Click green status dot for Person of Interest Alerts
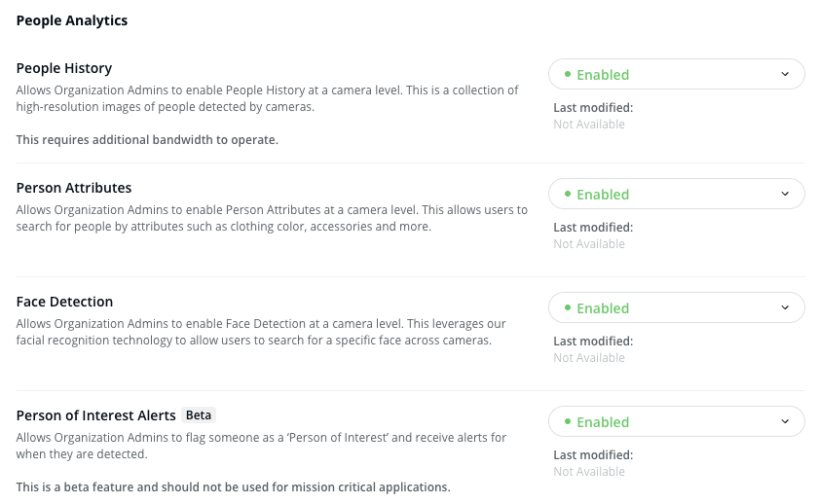Image resolution: width=817 pixels, height=504 pixels. [567, 421]
